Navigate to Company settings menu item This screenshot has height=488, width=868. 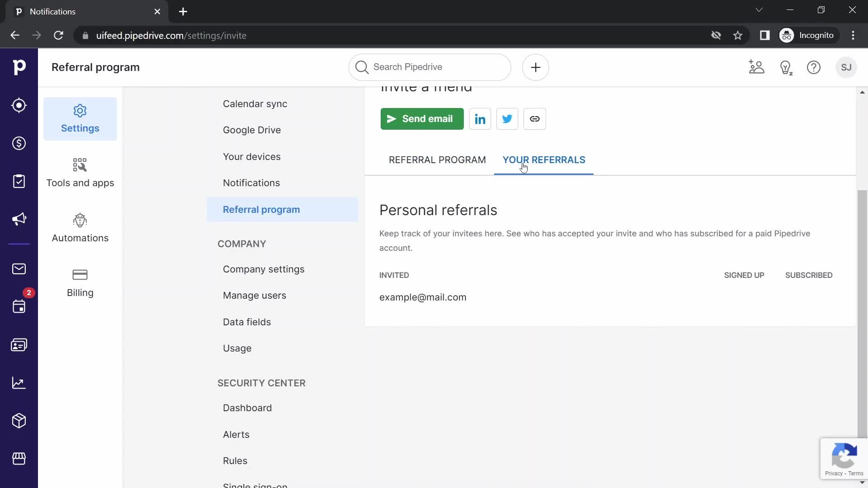coord(264,269)
